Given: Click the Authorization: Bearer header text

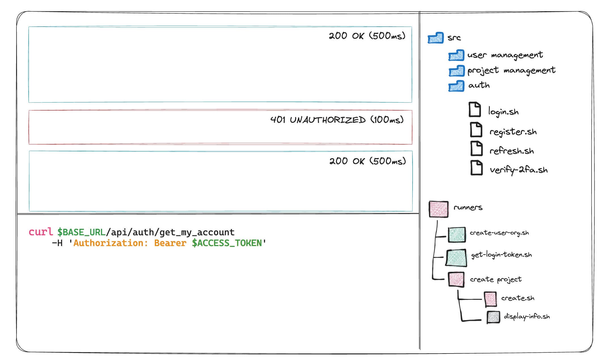Looking at the screenshot, I should coord(130,243).
